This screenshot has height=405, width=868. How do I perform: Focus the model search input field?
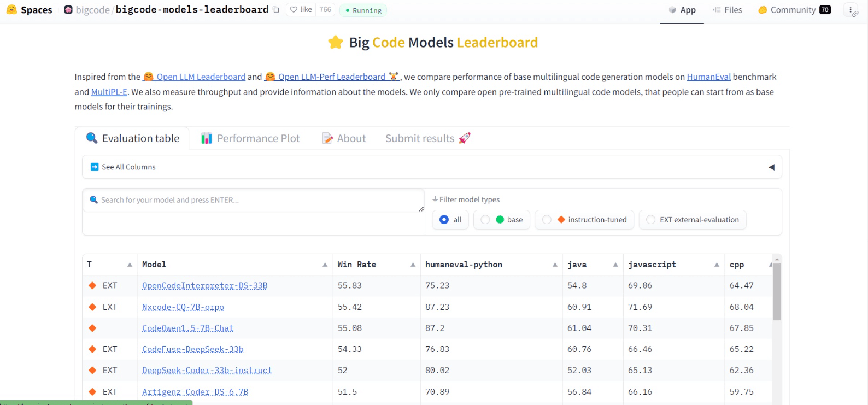[254, 200]
